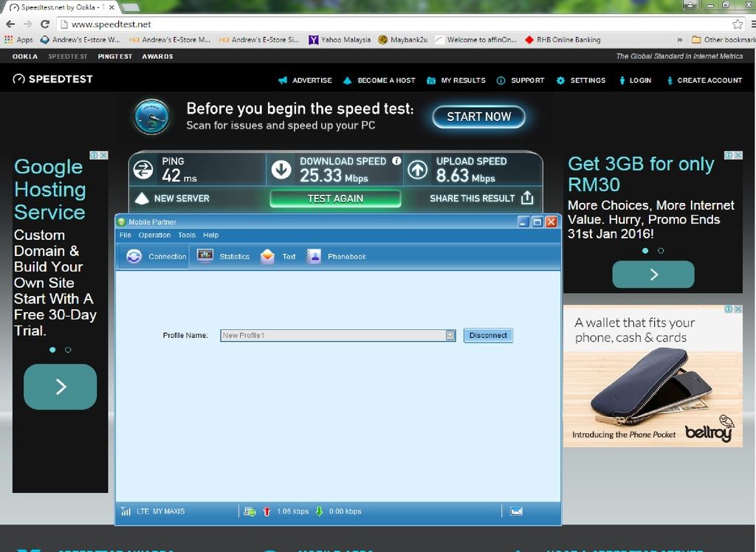Click the Start Now button
The image size is (756, 552).
point(478,117)
